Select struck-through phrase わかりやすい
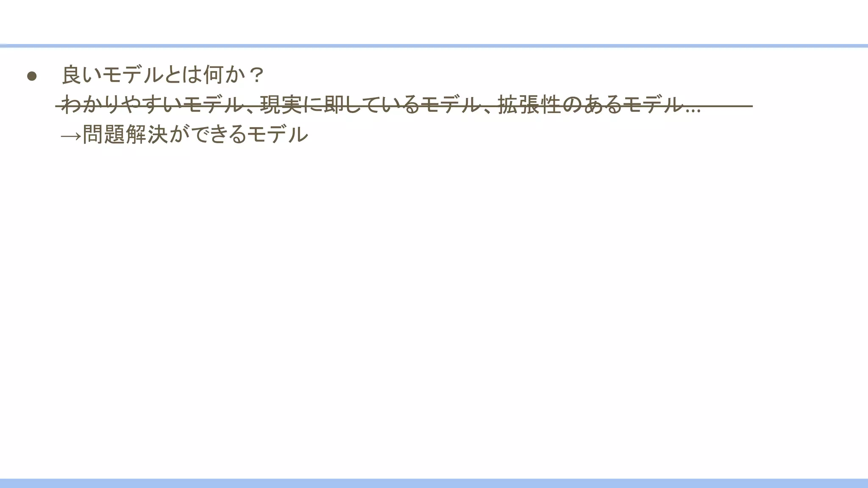This screenshot has width=868, height=488. click(122, 105)
